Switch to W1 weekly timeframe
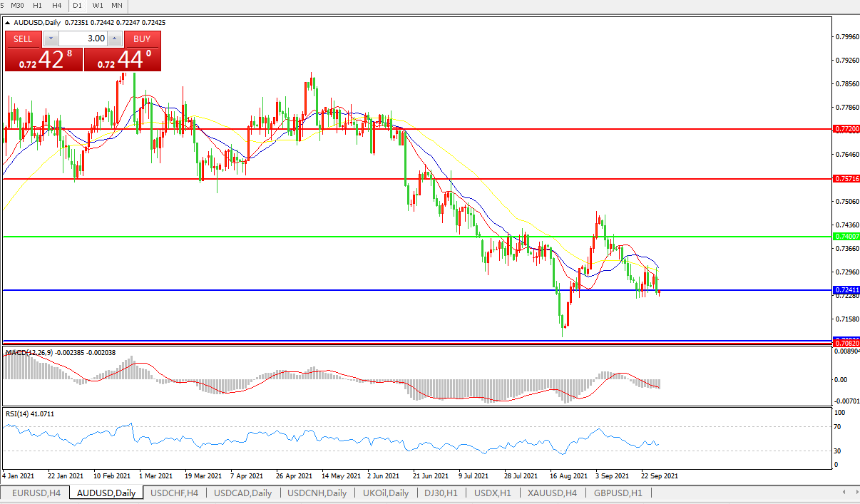The image size is (860, 504). point(98,5)
